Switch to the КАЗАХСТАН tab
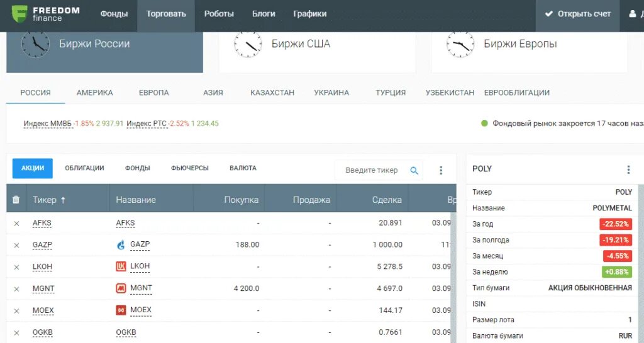 tap(272, 93)
